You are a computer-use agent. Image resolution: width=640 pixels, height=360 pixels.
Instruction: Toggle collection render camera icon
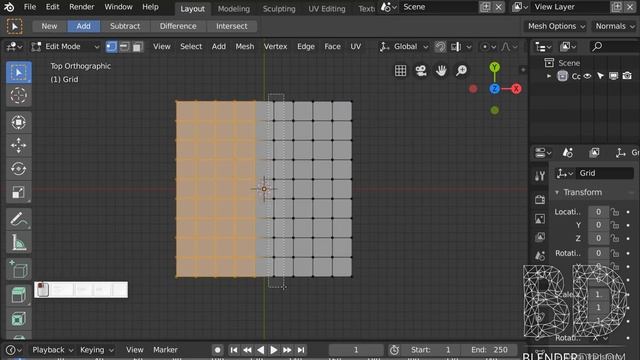(x=627, y=76)
